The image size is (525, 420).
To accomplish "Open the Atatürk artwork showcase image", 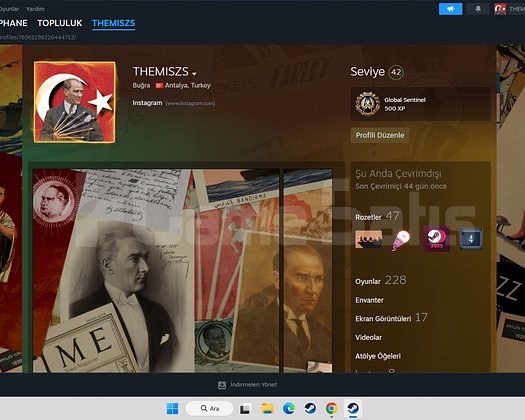I will [x=156, y=271].
